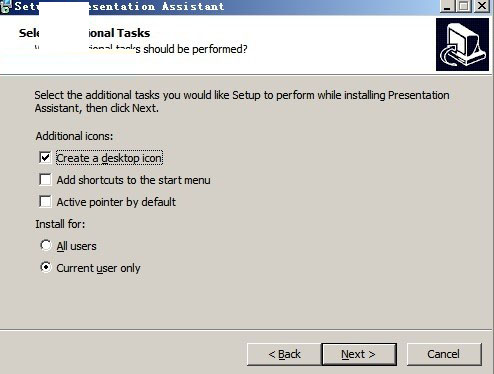Close the Setup window with the X

click(x=482, y=6)
